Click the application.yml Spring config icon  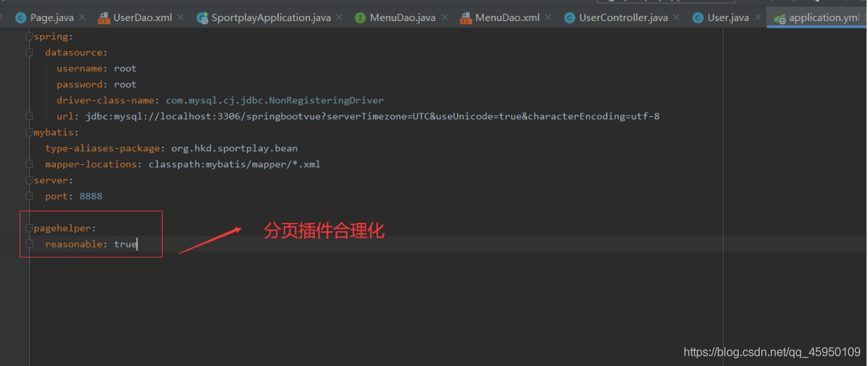(x=779, y=18)
